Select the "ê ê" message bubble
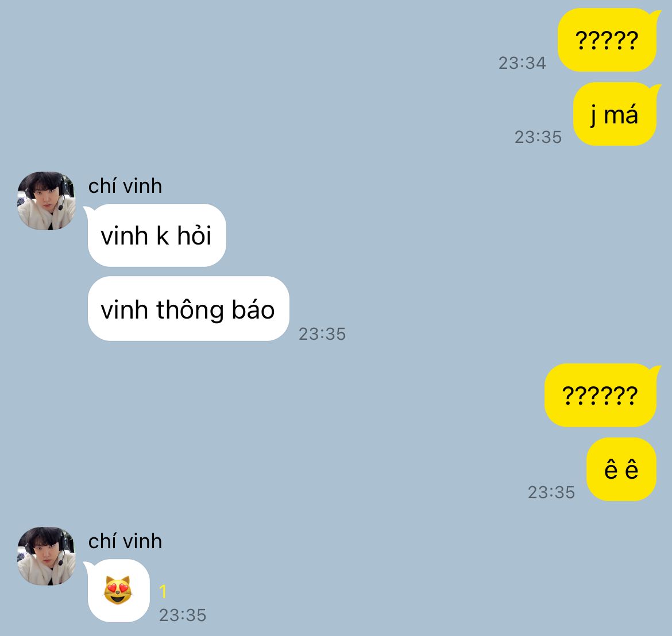Image resolution: width=672 pixels, height=636 pixels. pos(621,470)
